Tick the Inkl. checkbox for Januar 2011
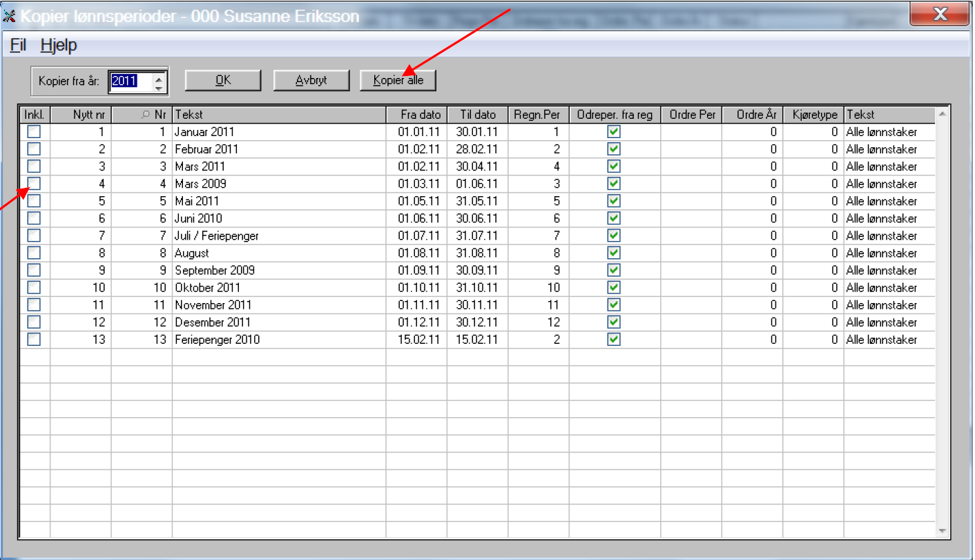975x560 pixels. coord(34,132)
